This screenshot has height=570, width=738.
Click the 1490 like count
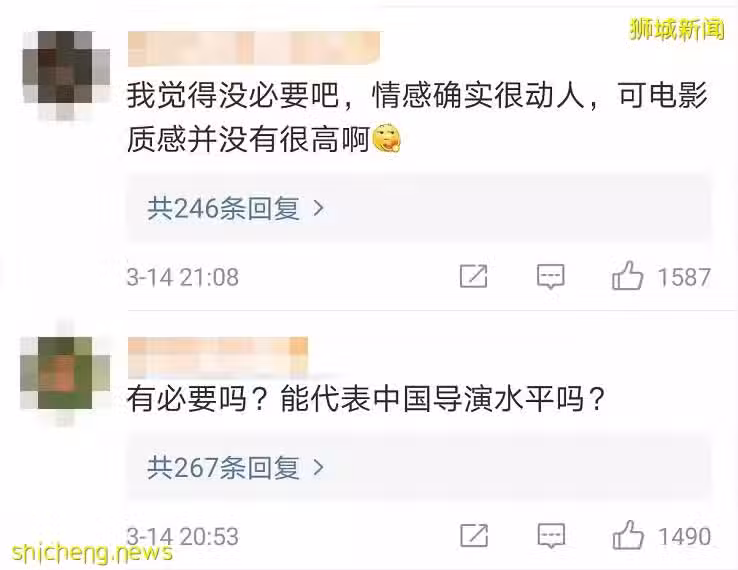tap(684, 537)
